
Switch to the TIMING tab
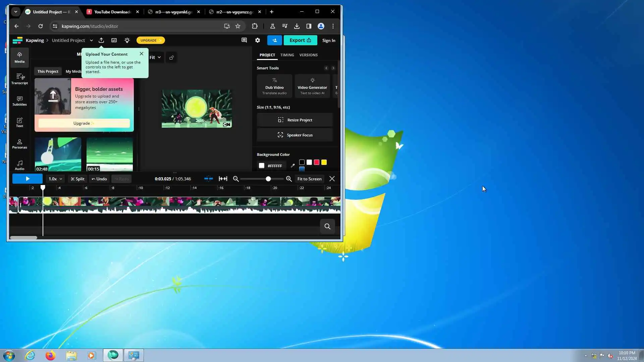[287, 55]
